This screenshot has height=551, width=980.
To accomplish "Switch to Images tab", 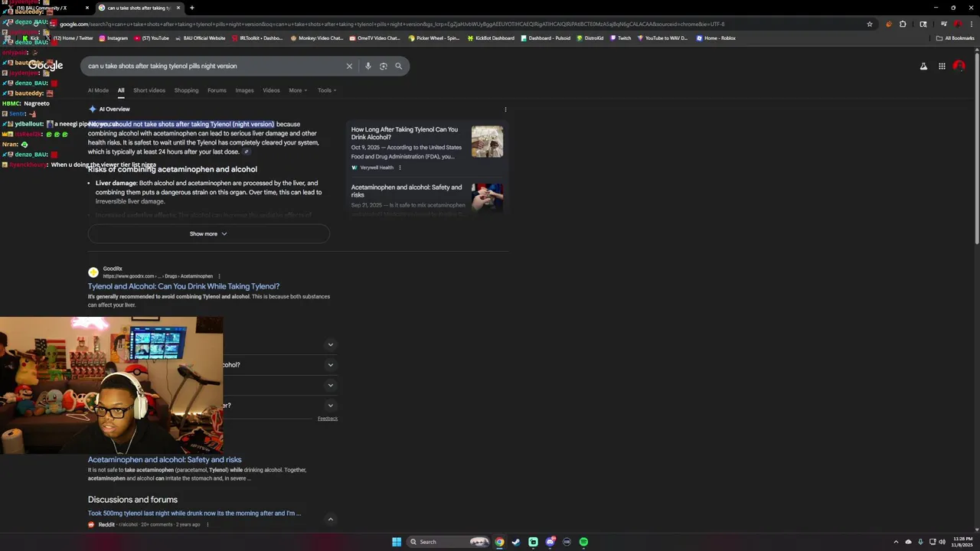I will 244,90.
